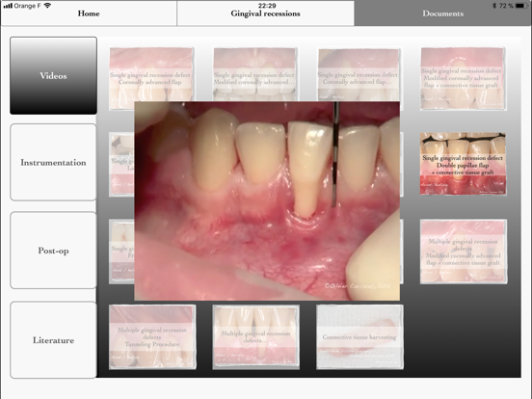Open the Instrumentation section

[x=53, y=162]
